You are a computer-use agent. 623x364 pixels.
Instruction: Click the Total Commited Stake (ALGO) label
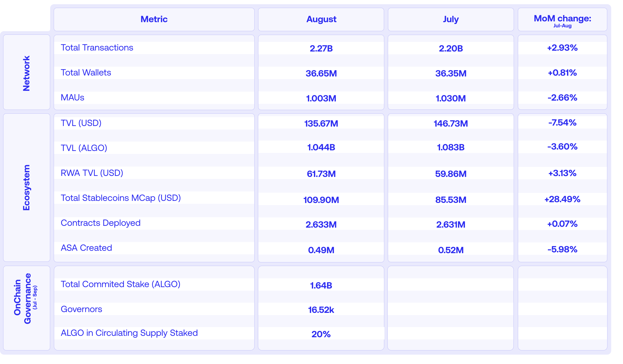[x=121, y=284]
